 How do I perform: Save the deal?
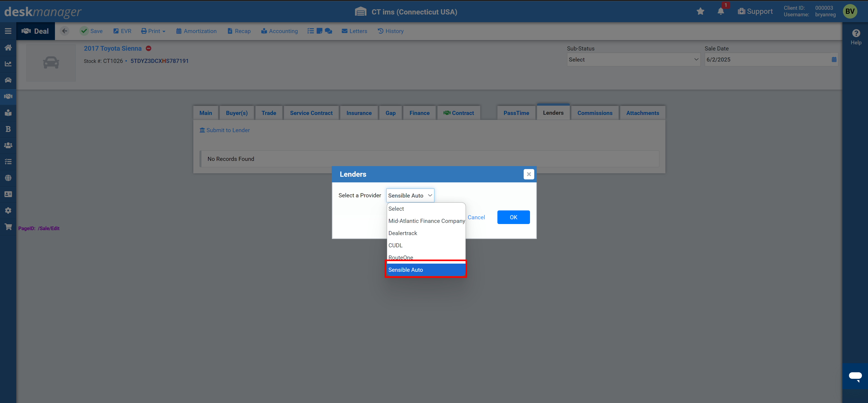tap(91, 31)
